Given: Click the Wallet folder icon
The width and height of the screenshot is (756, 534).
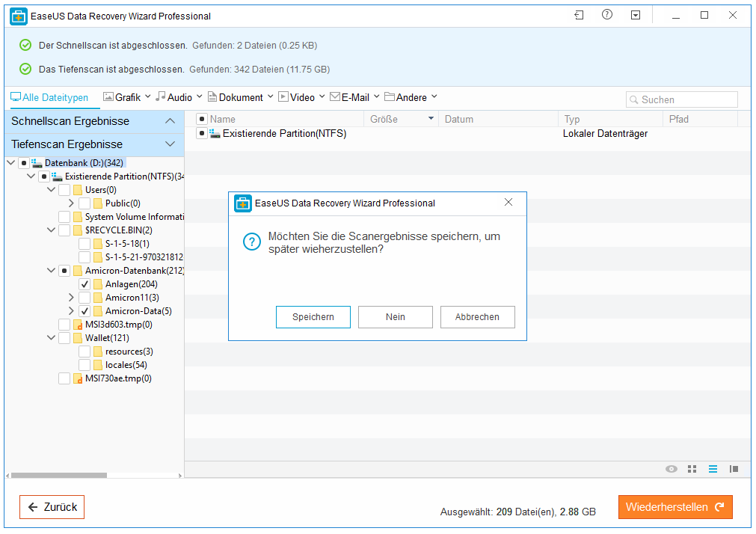Looking at the screenshot, I should tap(77, 338).
